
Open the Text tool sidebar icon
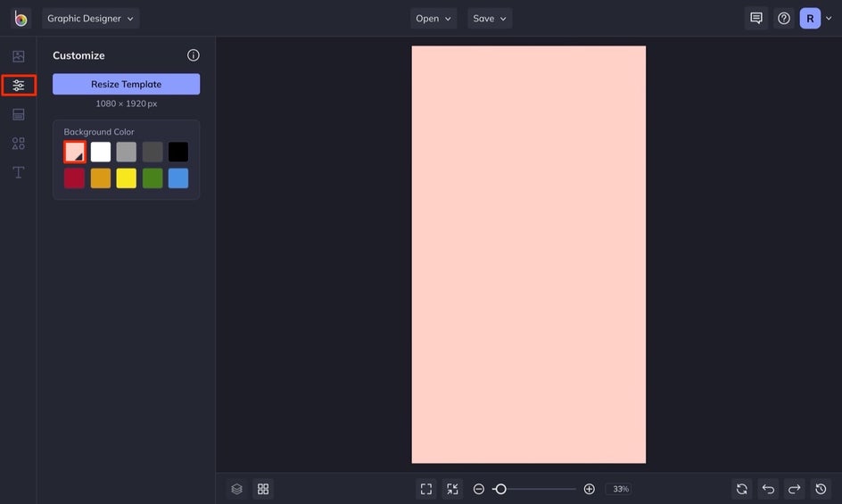[18, 172]
